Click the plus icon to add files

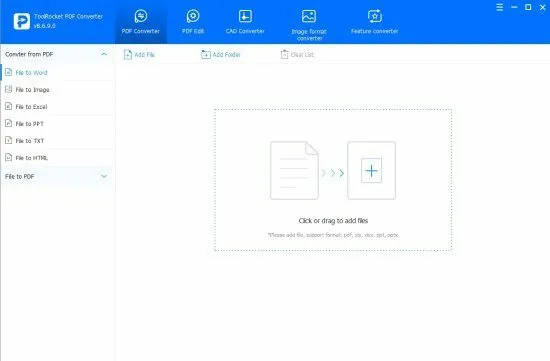(x=371, y=171)
